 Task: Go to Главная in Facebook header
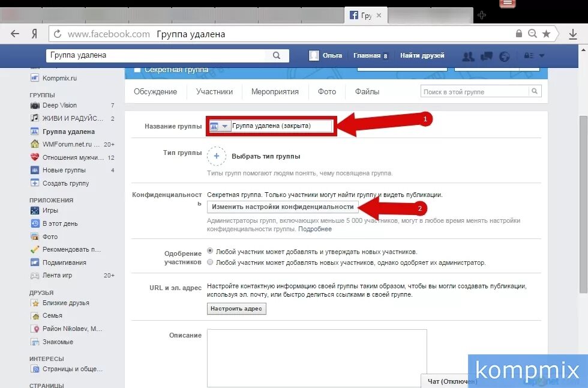click(x=367, y=55)
